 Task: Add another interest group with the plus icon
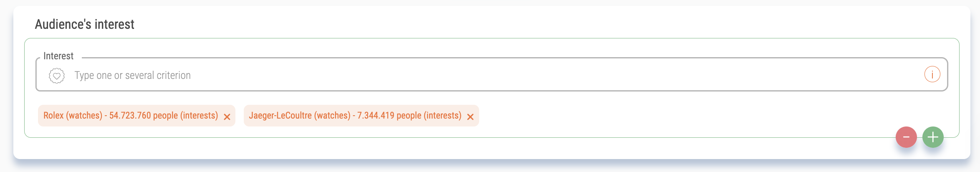933,137
